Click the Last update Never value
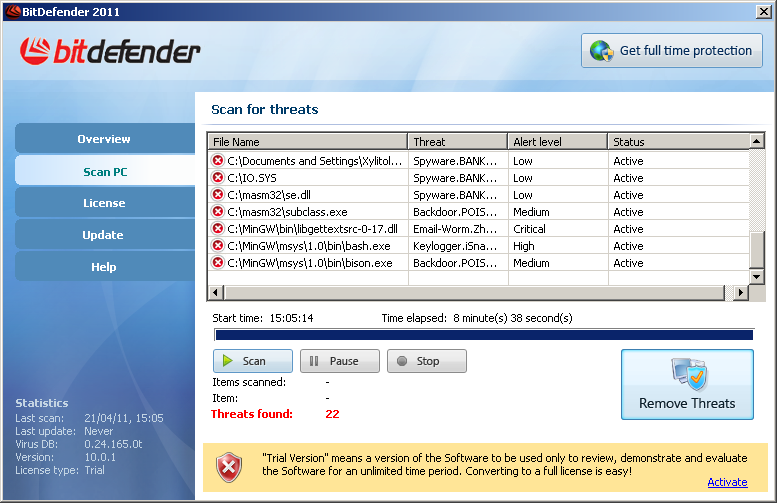 point(98,431)
